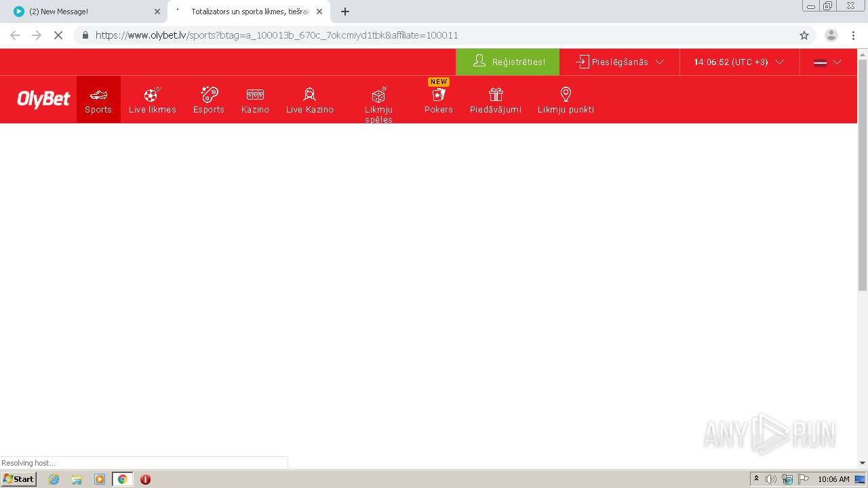Open the Sports section
The width and height of the screenshot is (868, 488).
point(98,100)
